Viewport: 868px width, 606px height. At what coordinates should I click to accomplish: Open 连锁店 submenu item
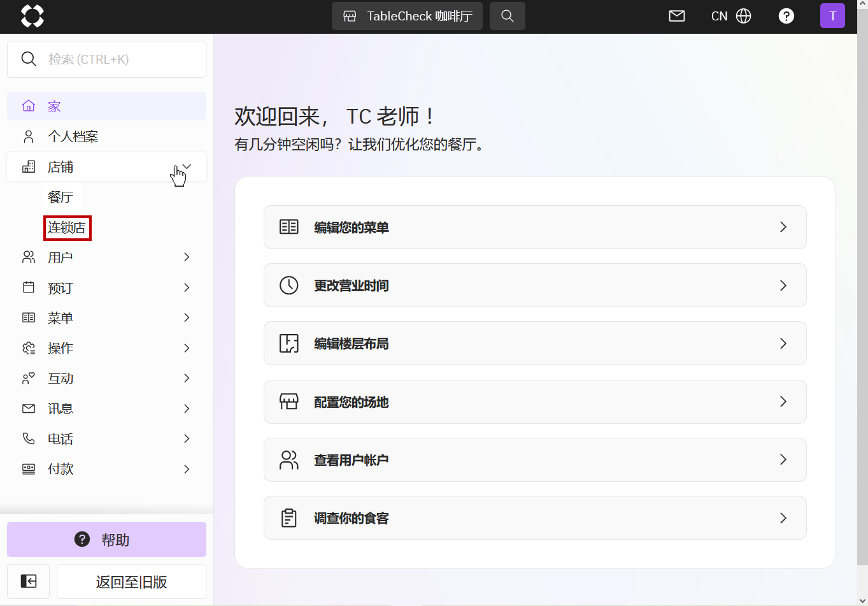tap(67, 227)
